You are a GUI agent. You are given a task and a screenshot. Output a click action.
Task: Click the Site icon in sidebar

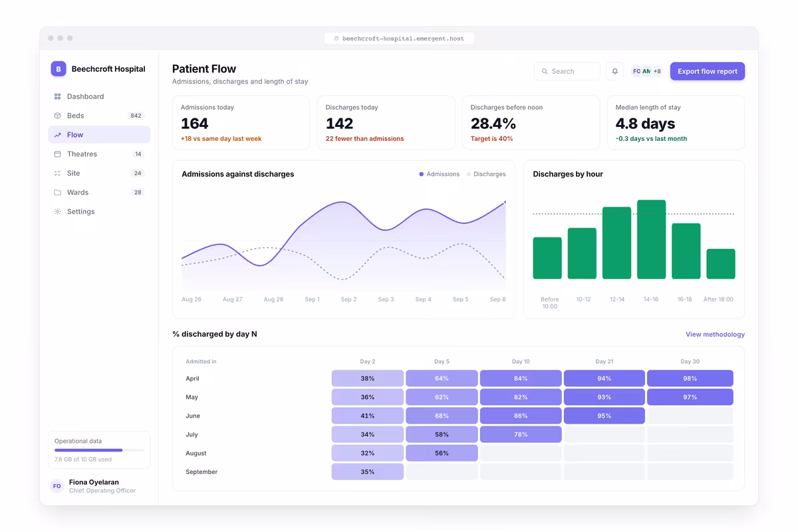(57, 174)
